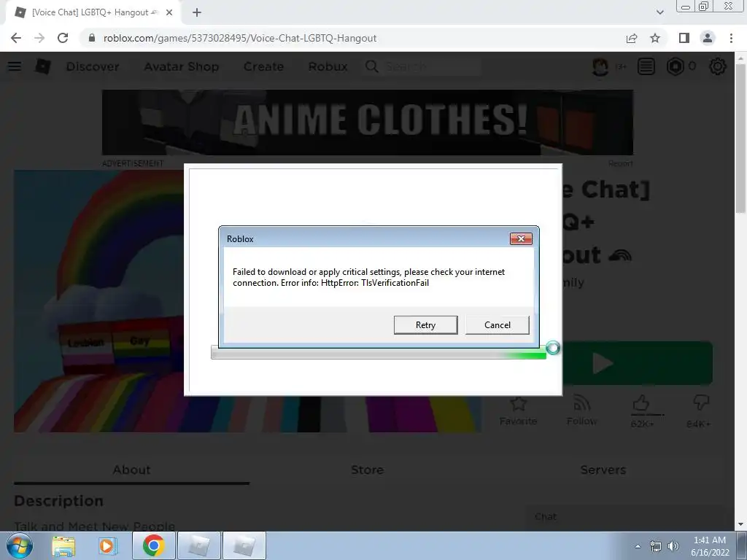Select the first Roblox taskbar item

click(x=198, y=545)
